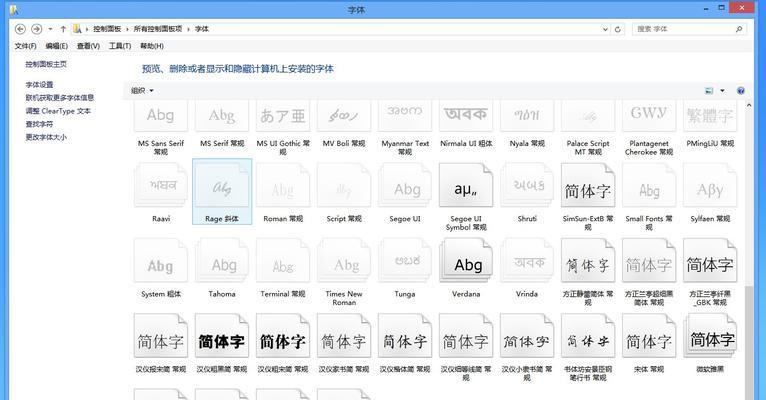
Task: Select the 方正静蕾简体 font icon
Action: (x=588, y=261)
